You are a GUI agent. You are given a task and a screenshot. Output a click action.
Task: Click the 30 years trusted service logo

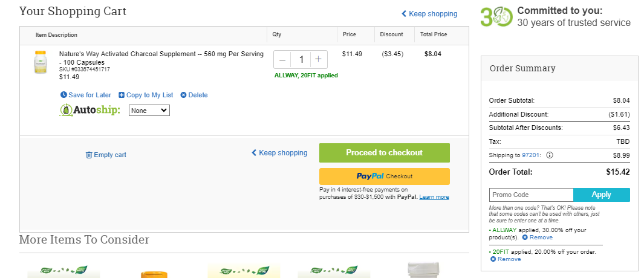pyautogui.click(x=496, y=18)
